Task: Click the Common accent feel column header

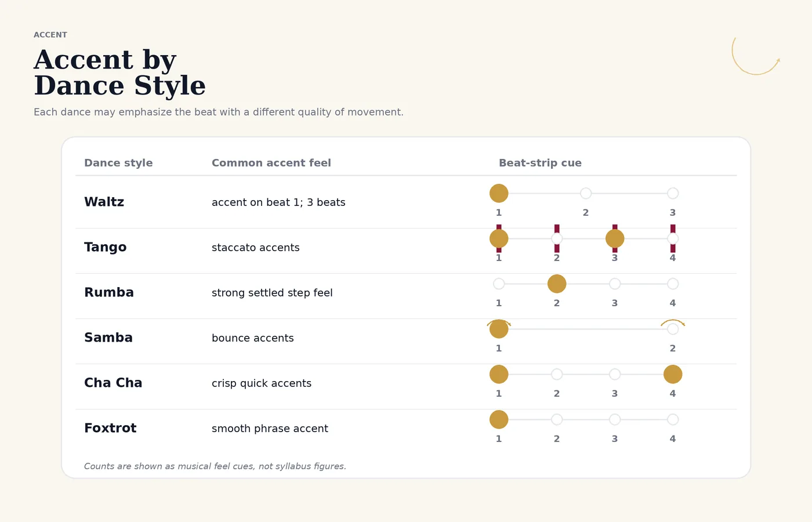Action: [x=271, y=163]
